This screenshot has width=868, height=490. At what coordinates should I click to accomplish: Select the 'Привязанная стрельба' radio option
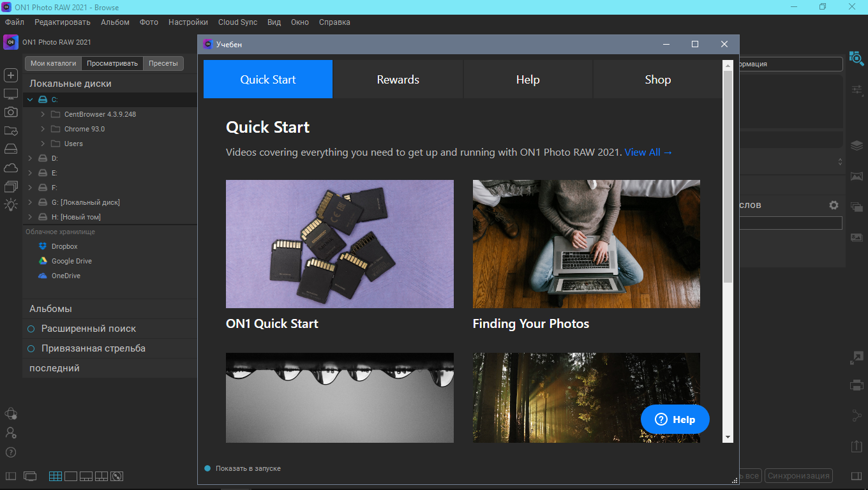click(x=31, y=348)
